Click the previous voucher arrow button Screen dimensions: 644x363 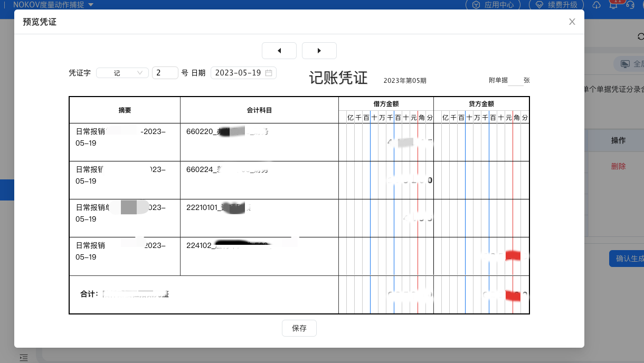tap(279, 51)
